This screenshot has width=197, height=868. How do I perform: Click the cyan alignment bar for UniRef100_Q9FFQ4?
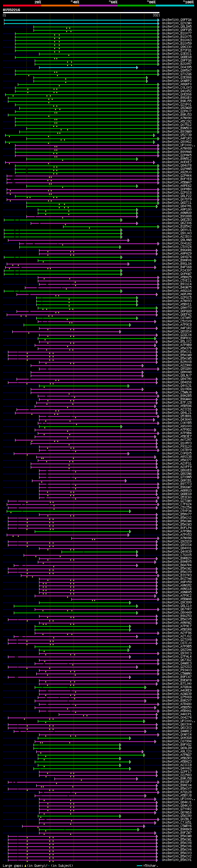point(81,20)
